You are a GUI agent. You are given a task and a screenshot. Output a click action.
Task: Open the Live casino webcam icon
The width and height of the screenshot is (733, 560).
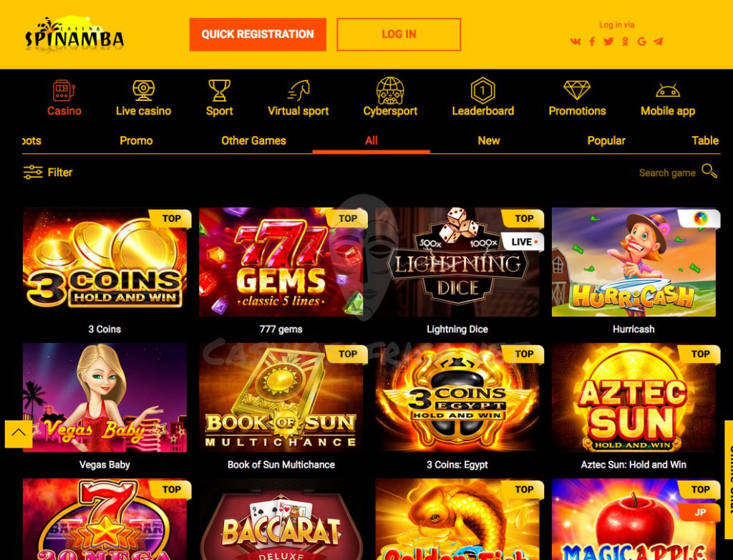pos(143,90)
